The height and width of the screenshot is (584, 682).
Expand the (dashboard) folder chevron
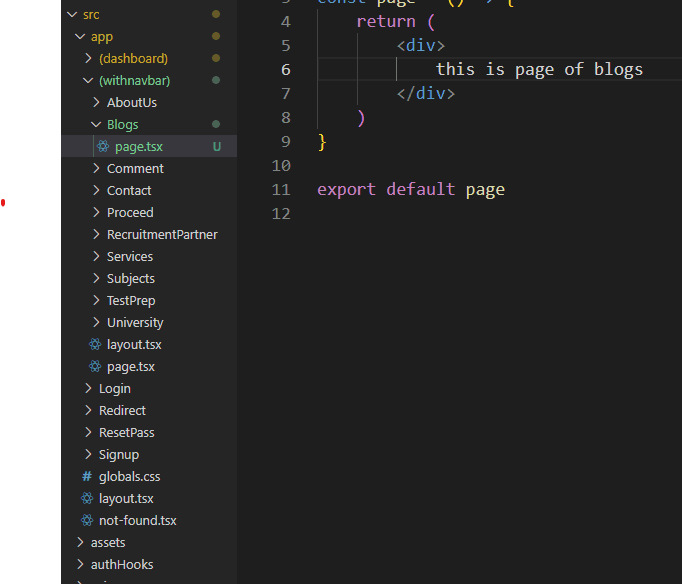(x=88, y=58)
